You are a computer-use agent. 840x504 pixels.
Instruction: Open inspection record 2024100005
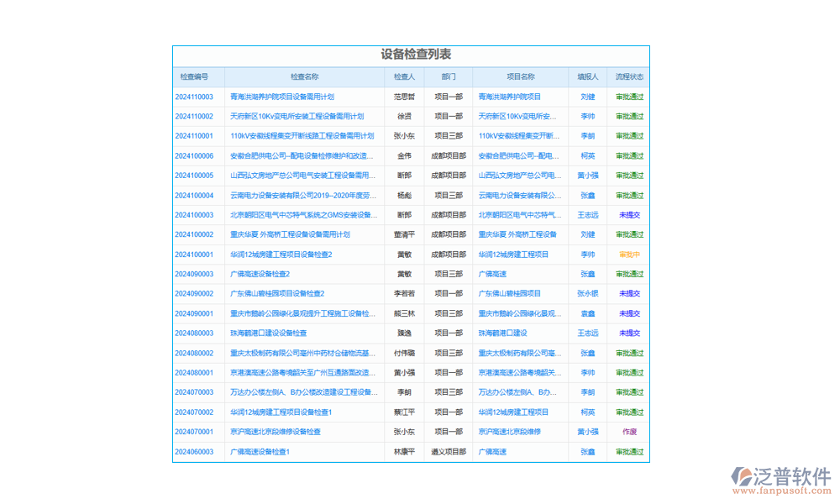194,176
